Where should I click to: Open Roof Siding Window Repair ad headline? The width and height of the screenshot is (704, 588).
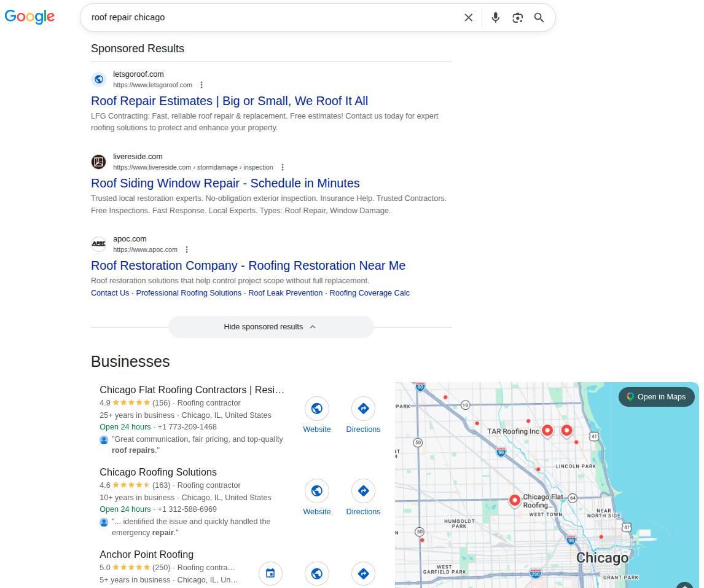tap(225, 183)
